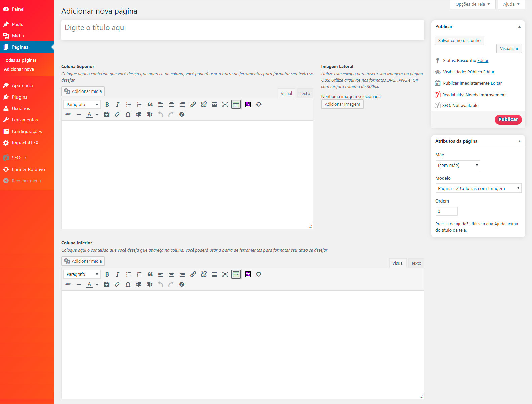Center align text in Coluna Superior editor

(171, 104)
